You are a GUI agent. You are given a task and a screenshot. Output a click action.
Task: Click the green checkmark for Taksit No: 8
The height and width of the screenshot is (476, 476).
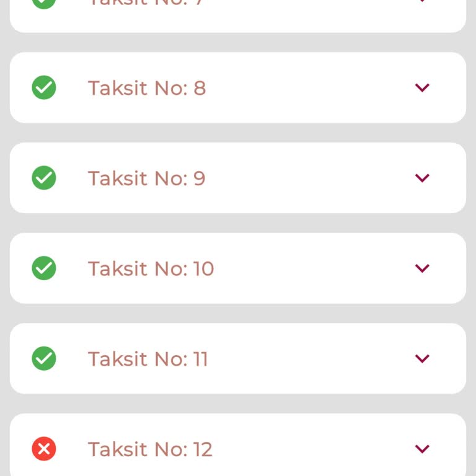[x=44, y=87]
